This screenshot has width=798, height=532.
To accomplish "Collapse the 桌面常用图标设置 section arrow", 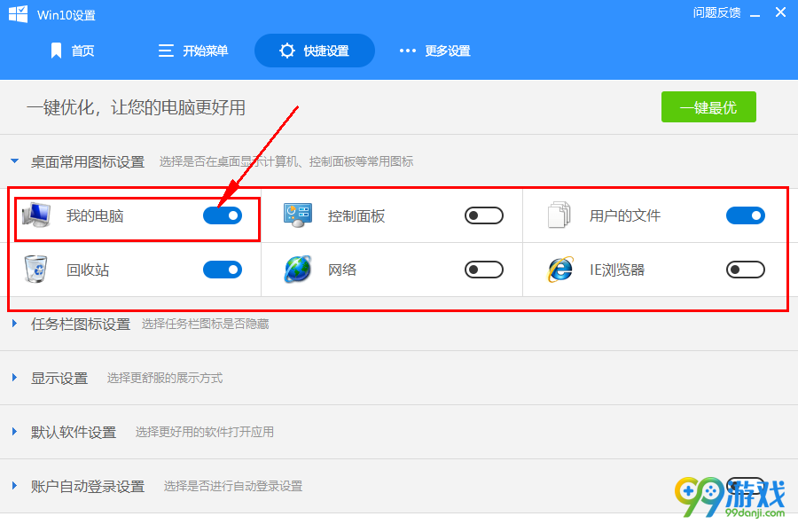I will coord(15,160).
